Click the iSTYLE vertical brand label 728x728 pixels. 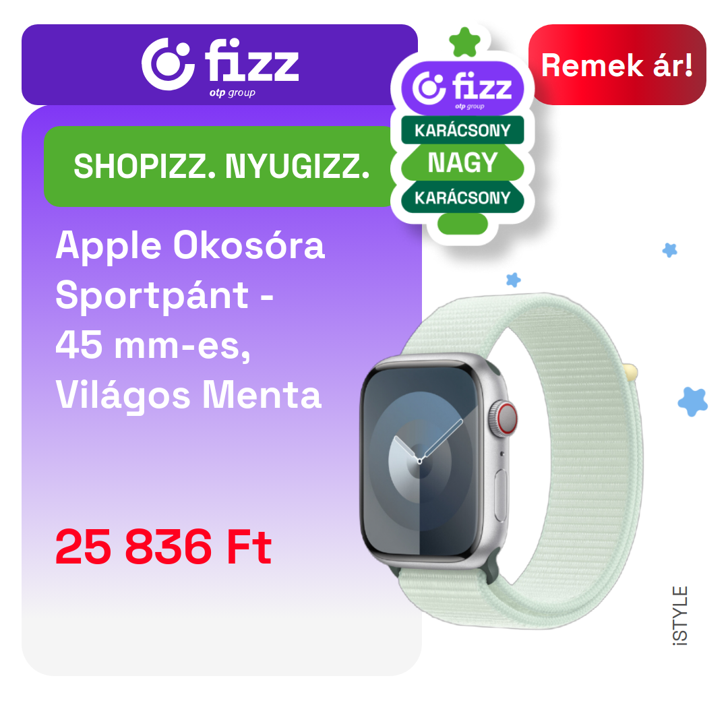click(679, 616)
